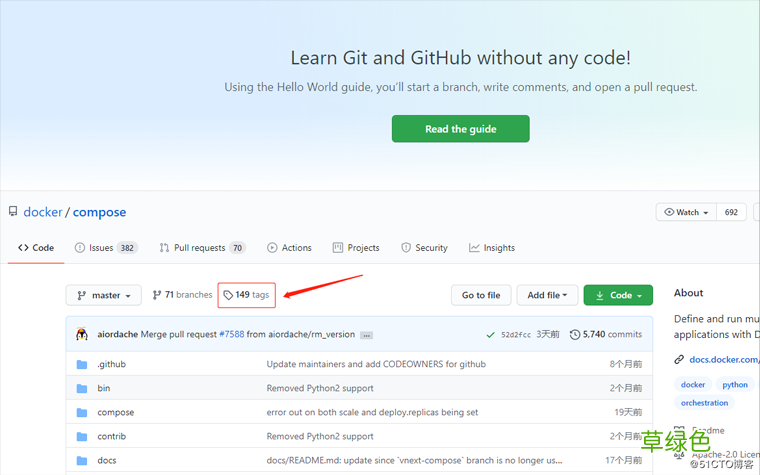Screen dimensions: 760x475
Task: Switch to the Issues tab
Action: (106, 248)
